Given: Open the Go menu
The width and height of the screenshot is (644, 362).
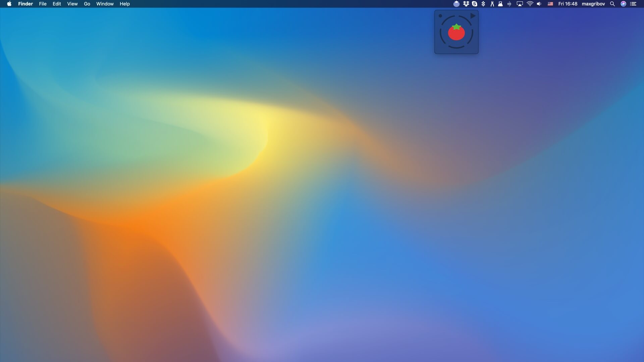Looking at the screenshot, I should [87, 4].
